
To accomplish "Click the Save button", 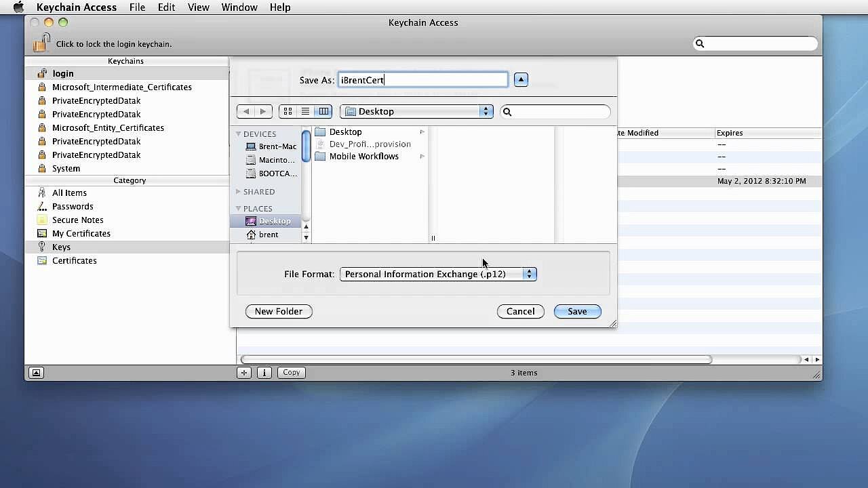I will (577, 311).
